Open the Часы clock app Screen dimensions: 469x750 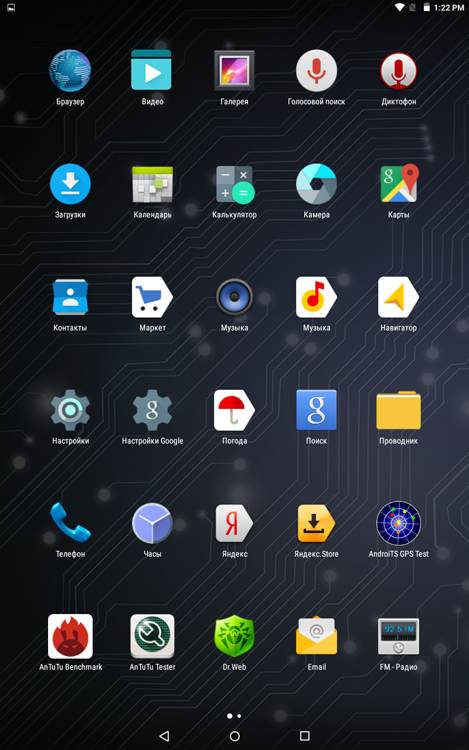point(152,523)
